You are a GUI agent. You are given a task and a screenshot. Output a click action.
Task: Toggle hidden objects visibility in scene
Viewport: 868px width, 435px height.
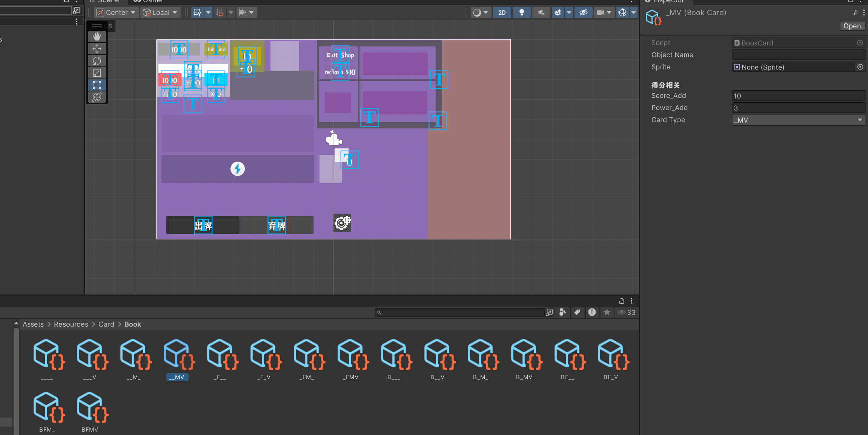click(x=583, y=12)
